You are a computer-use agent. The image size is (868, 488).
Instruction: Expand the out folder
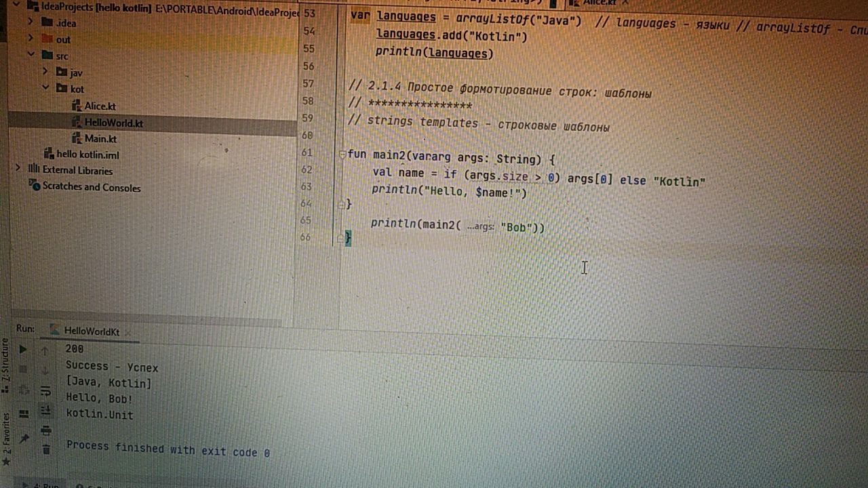click(x=31, y=38)
